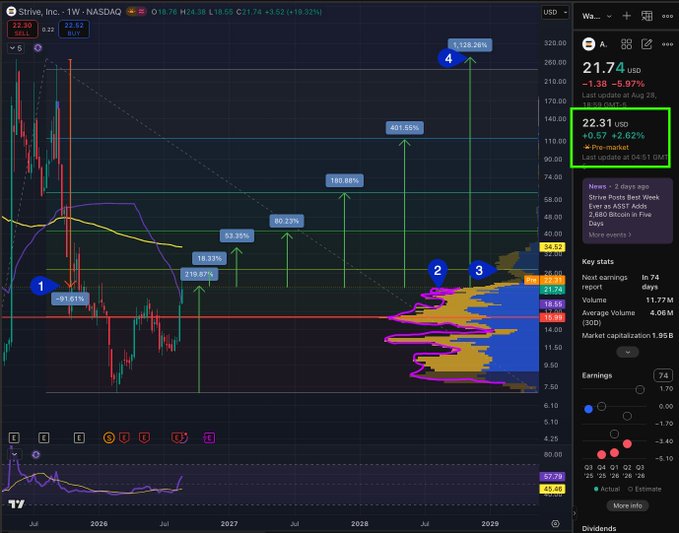Image resolution: width=679 pixels, height=533 pixels.
Task: Click the Dividends section heading
Action: pyautogui.click(x=599, y=528)
